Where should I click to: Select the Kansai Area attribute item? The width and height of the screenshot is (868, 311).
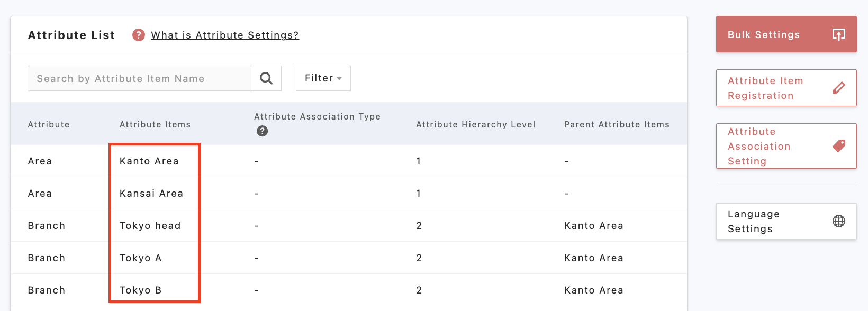151,194
